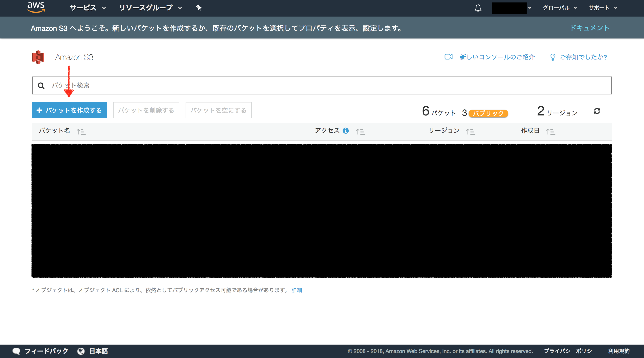The image size is (644, 358).
Task: Click the pin icon in the top navigation
Action: click(198, 8)
